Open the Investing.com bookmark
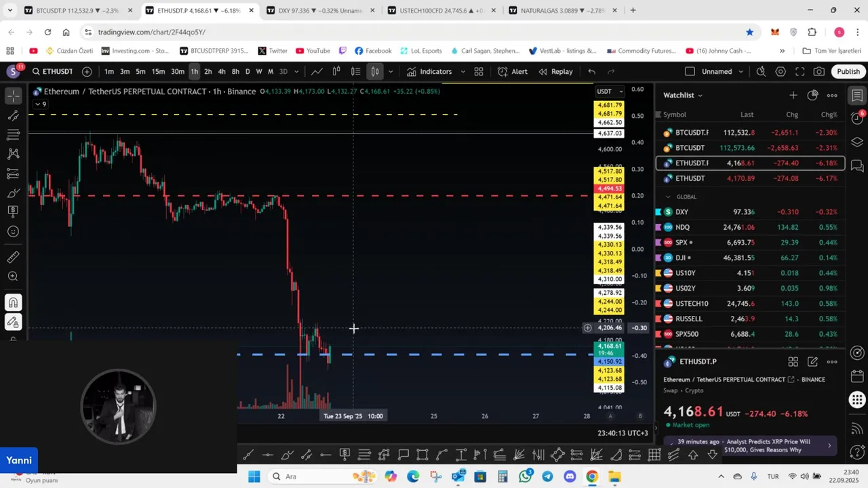The width and height of the screenshot is (868, 488). (135, 51)
